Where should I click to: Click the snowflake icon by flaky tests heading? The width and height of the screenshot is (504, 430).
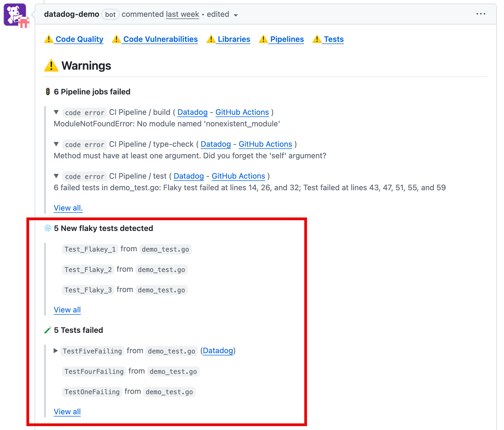[48, 228]
